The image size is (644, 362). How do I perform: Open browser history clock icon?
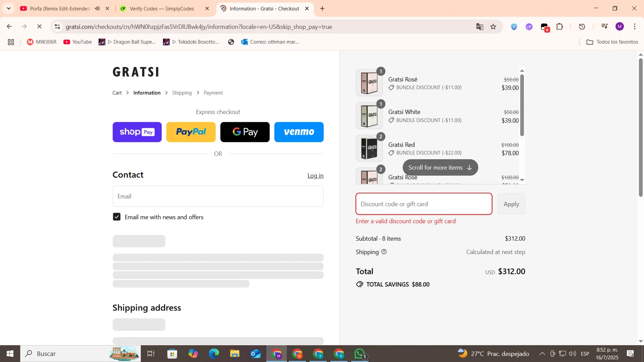(x=582, y=27)
